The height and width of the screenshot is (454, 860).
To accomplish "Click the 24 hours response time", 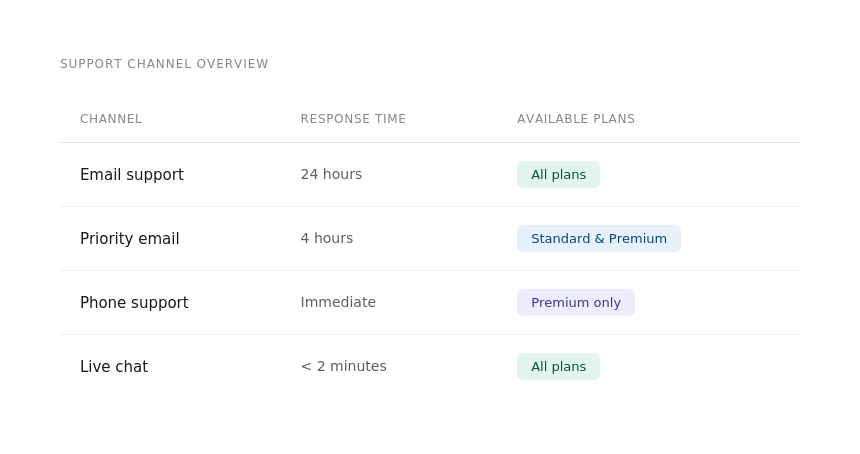I will [x=331, y=174].
